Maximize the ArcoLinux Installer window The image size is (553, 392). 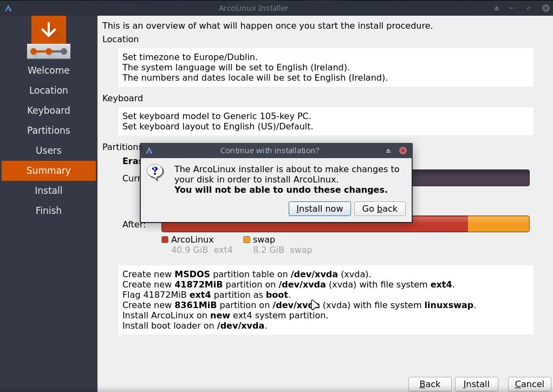pos(528,8)
